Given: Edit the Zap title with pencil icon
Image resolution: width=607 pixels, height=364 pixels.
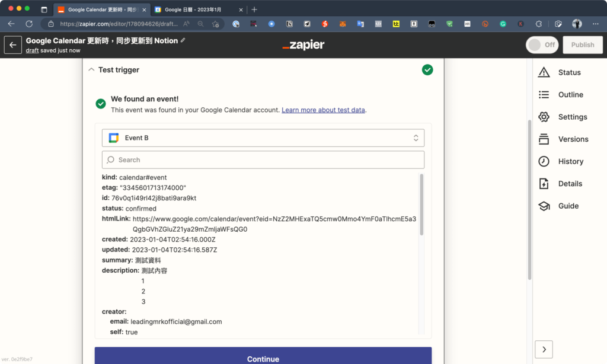Looking at the screenshot, I should 183,40.
